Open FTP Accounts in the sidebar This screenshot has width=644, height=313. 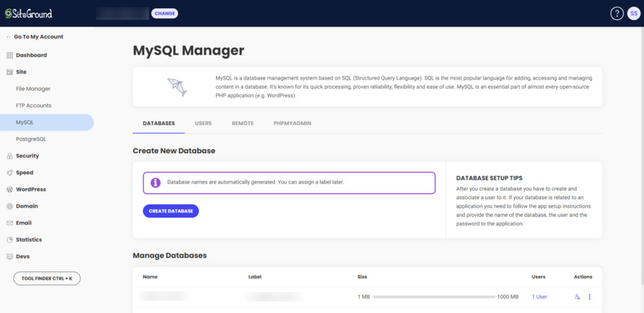[33, 105]
